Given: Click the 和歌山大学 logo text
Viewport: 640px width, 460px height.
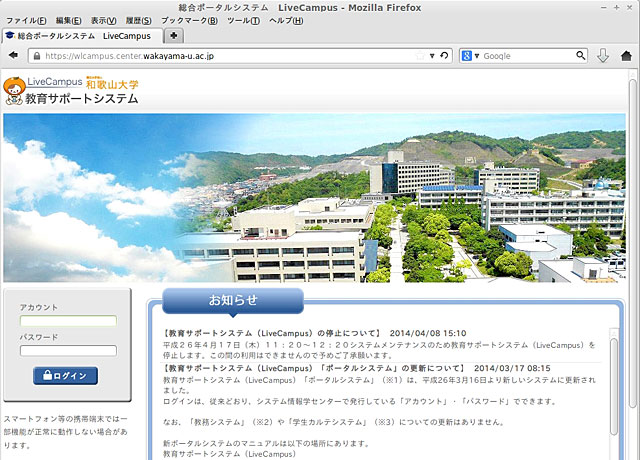Looking at the screenshot, I should 112,83.
